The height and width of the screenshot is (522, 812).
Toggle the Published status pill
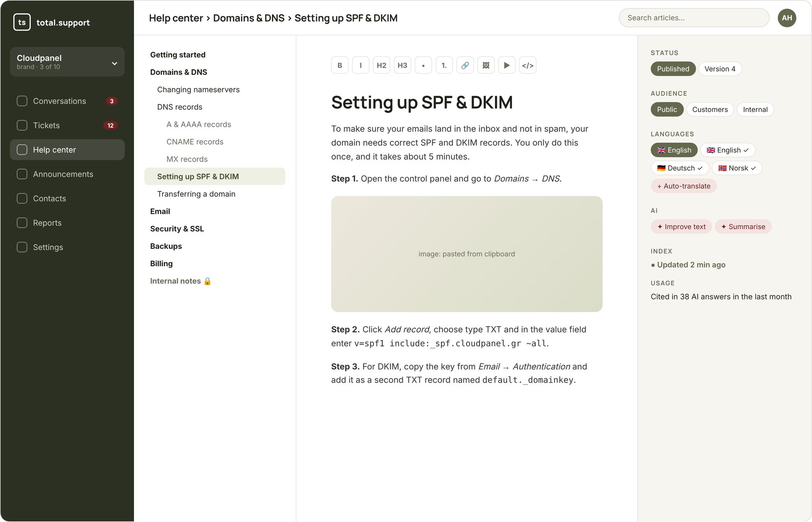(673, 69)
